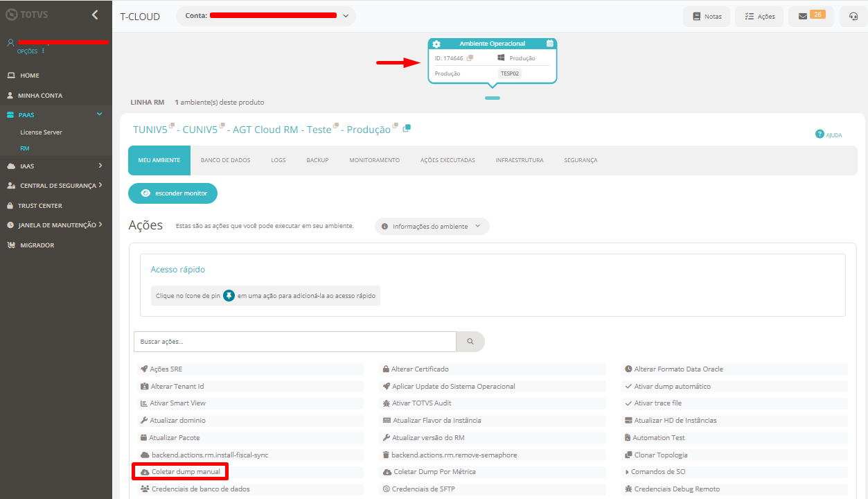Select MEU AMBIENTE tab
This screenshot has width=868, height=499.
pyautogui.click(x=159, y=160)
